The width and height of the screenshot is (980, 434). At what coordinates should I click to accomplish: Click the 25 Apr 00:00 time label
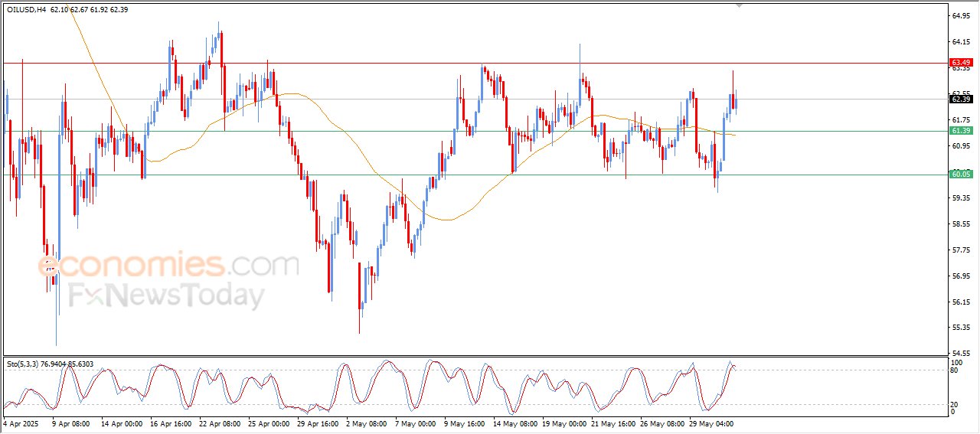pos(269,423)
